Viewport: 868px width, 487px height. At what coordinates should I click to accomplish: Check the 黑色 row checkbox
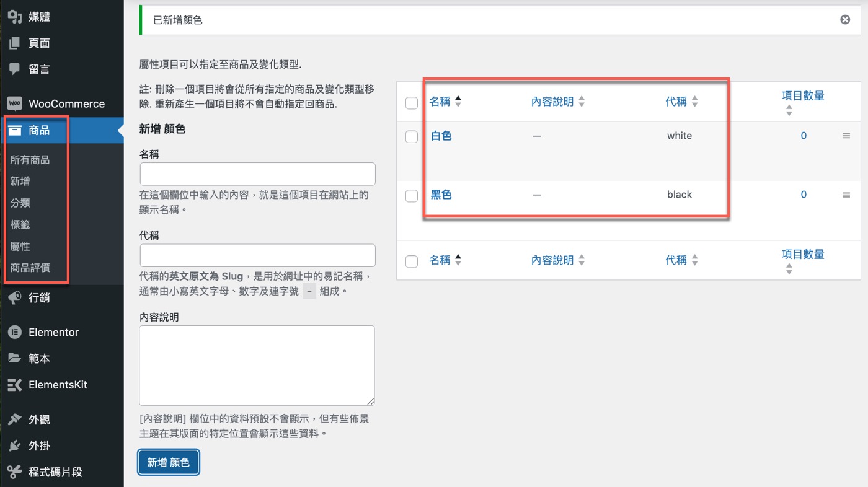point(412,196)
